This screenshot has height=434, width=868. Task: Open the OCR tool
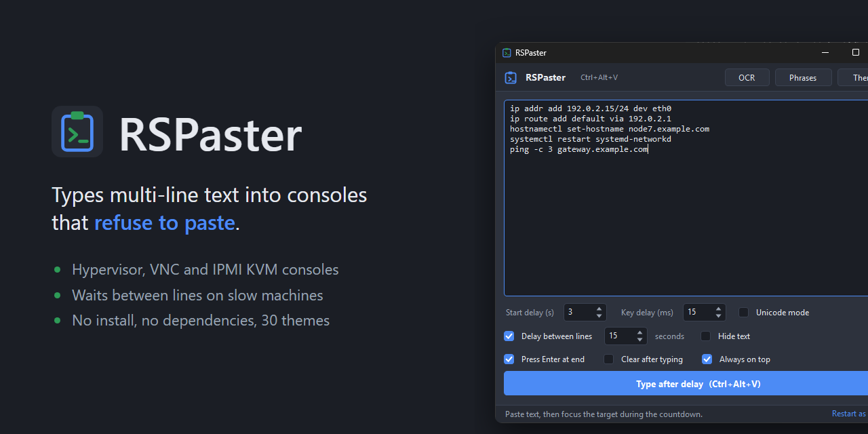(x=747, y=77)
